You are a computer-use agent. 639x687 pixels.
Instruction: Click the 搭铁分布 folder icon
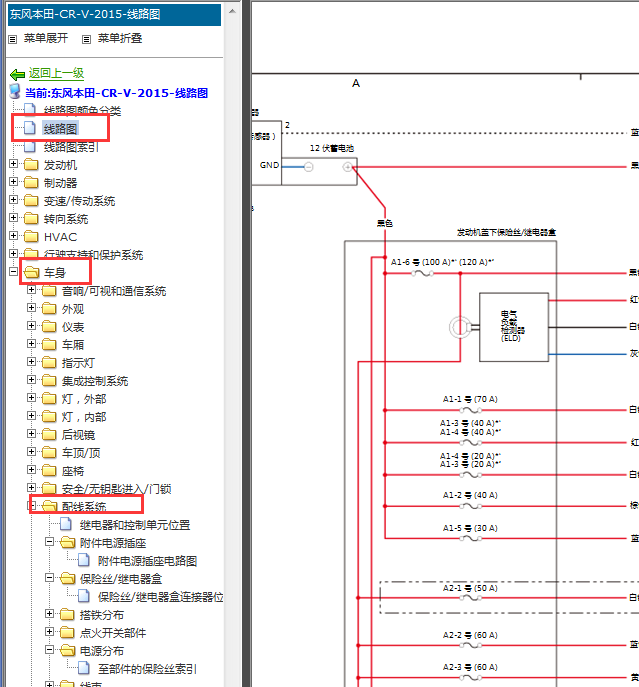pyautogui.click(x=67, y=615)
